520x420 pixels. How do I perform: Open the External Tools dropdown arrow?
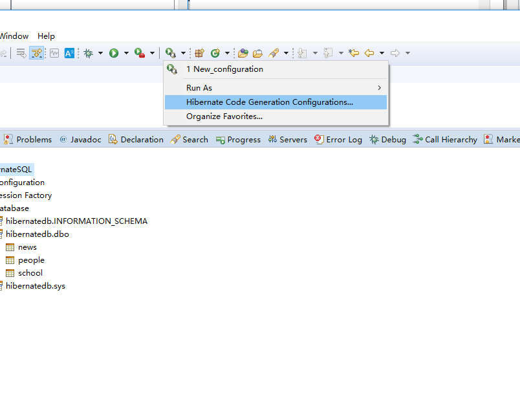(152, 53)
